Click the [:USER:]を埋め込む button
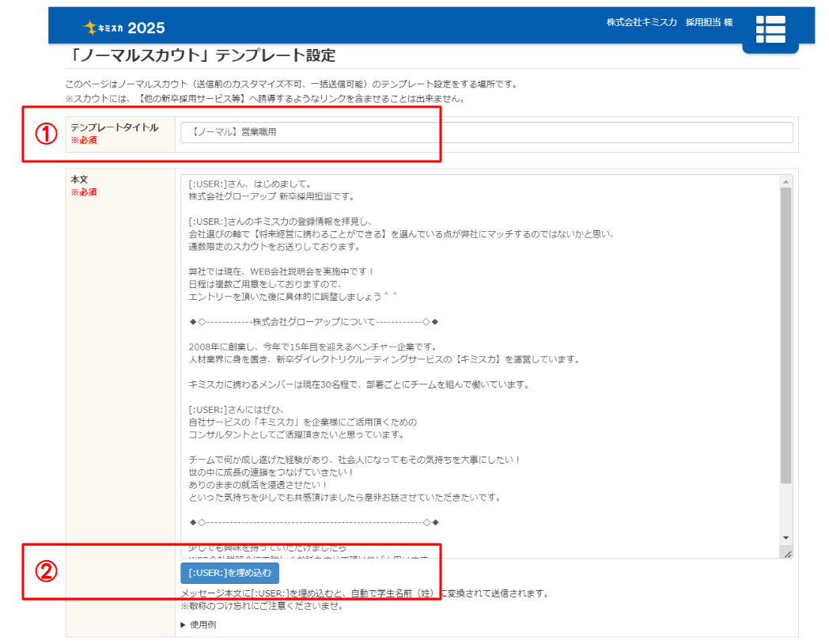Image resolution: width=829 pixels, height=644 pixels. point(230,573)
